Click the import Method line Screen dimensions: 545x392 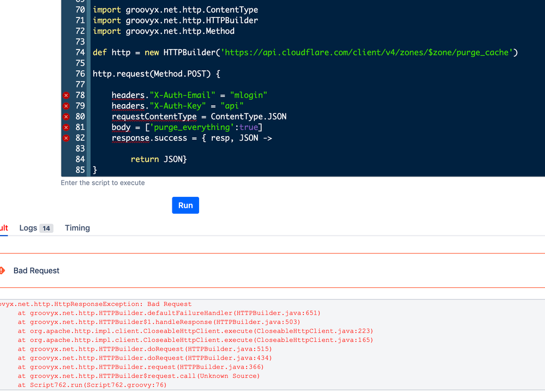(x=163, y=31)
